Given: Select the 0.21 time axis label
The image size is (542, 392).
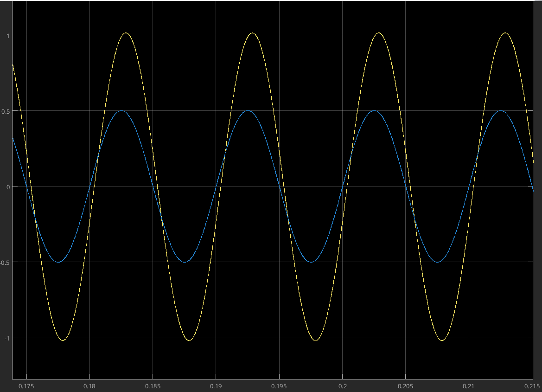Looking at the screenshot, I should coord(468,386).
